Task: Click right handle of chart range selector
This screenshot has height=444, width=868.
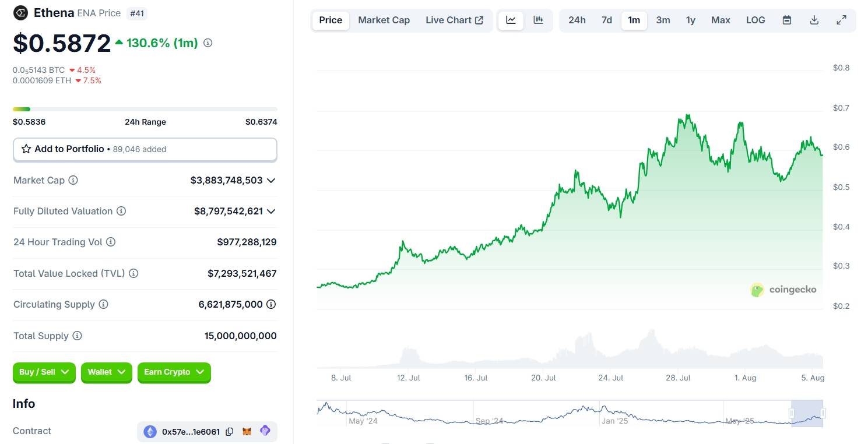Action: pos(823,413)
